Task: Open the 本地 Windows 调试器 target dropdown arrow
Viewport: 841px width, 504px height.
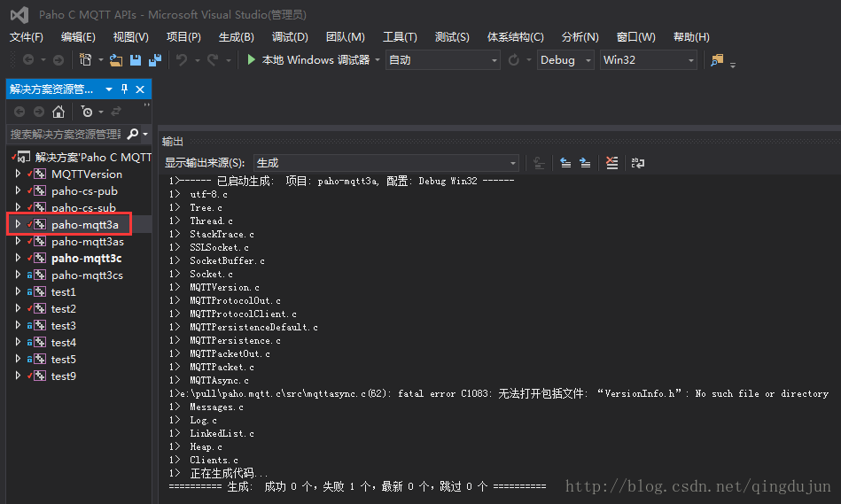Action: point(378,60)
